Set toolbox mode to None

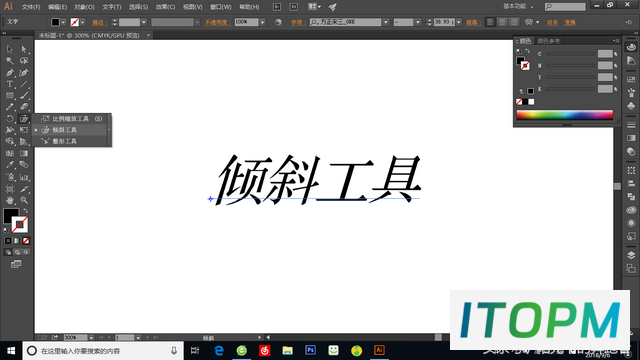[26, 241]
